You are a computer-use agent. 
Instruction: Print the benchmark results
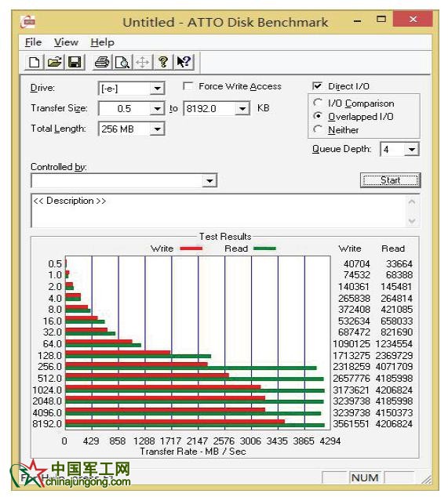click(102, 62)
